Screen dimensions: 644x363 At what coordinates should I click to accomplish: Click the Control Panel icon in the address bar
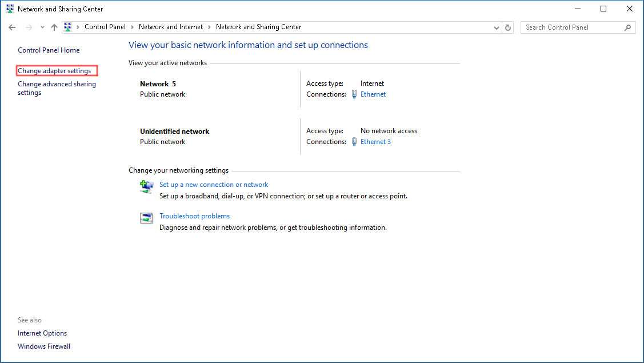pyautogui.click(x=67, y=27)
